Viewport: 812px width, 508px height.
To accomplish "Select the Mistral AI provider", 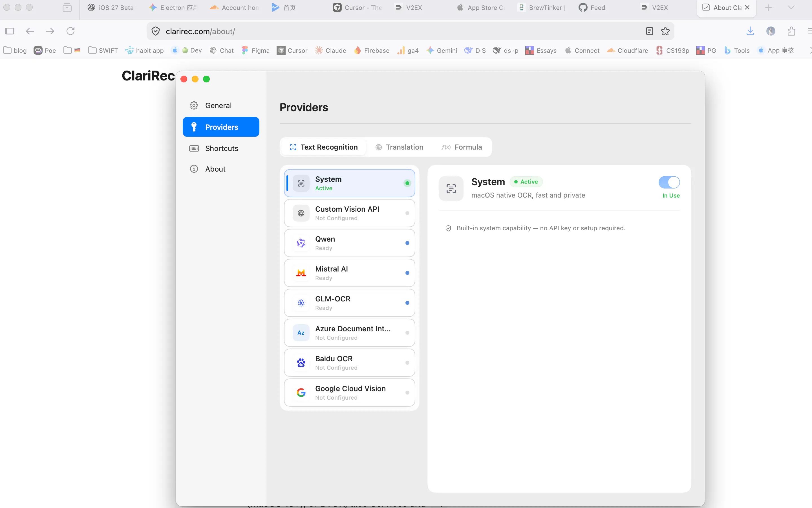I will click(349, 273).
